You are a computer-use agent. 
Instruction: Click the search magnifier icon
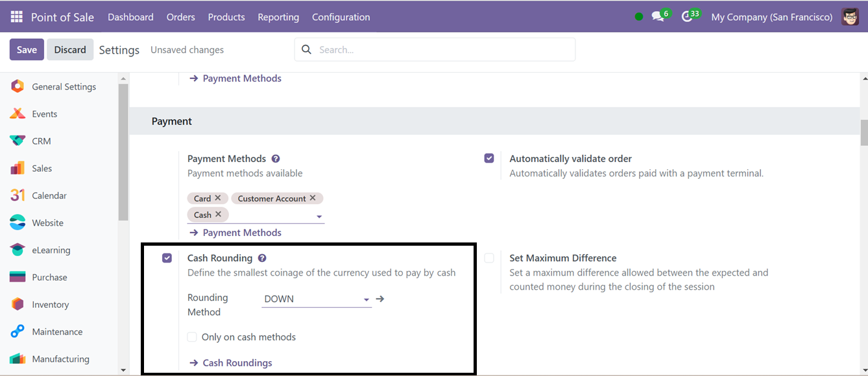click(307, 50)
